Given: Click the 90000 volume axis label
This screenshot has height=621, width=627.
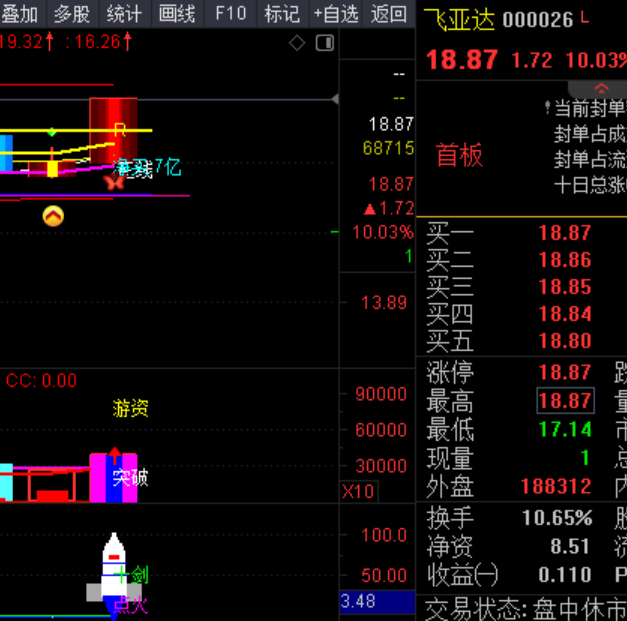Looking at the screenshot, I should [x=381, y=394].
